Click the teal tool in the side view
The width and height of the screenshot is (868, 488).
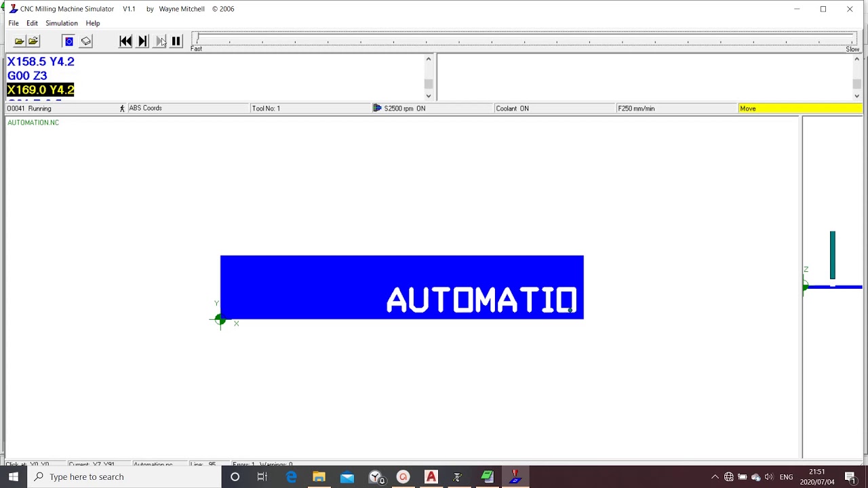tap(833, 255)
